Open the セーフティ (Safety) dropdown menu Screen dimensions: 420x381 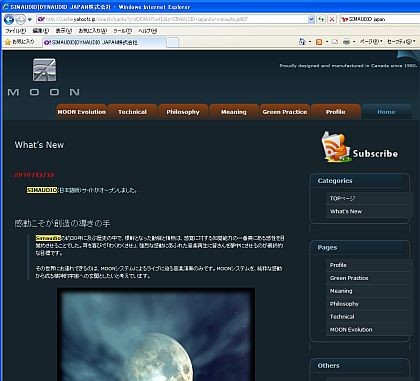[401, 42]
